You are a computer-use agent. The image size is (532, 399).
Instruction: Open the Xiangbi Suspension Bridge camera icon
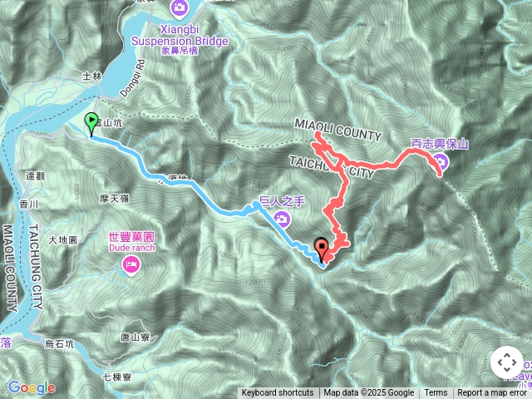(x=179, y=7)
